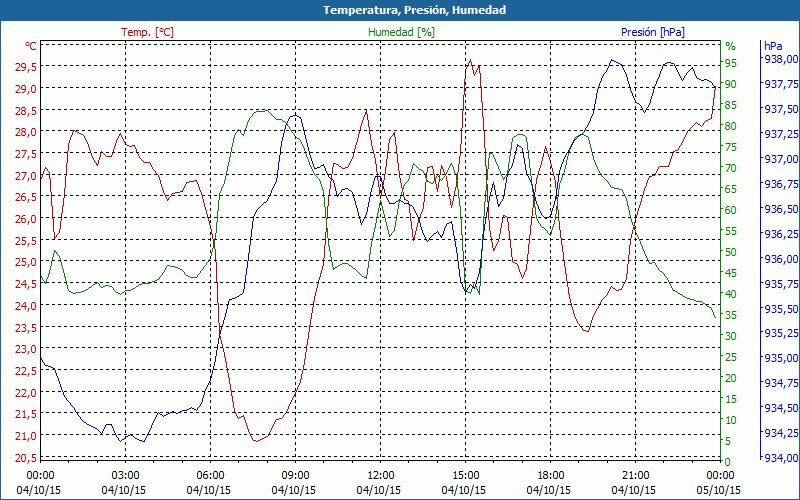Viewport: 800px width, 500px height.
Task: Select the green 'Humedad [%]' legend label
Action: pyautogui.click(x=401, y=32)
